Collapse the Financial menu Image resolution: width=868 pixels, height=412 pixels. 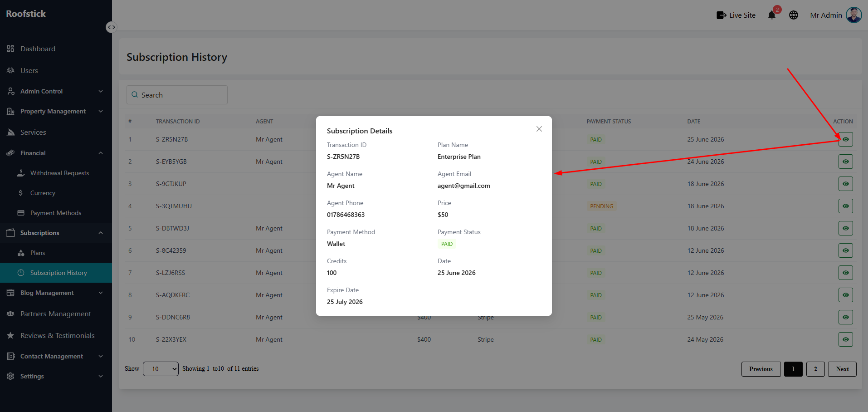point(56,153)
